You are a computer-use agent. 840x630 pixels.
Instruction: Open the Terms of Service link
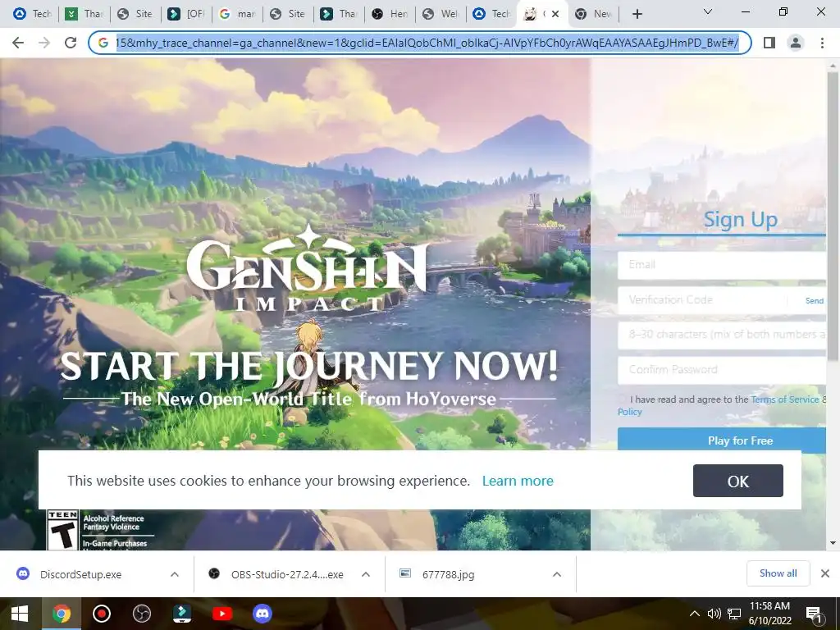[x=785, y=399]
